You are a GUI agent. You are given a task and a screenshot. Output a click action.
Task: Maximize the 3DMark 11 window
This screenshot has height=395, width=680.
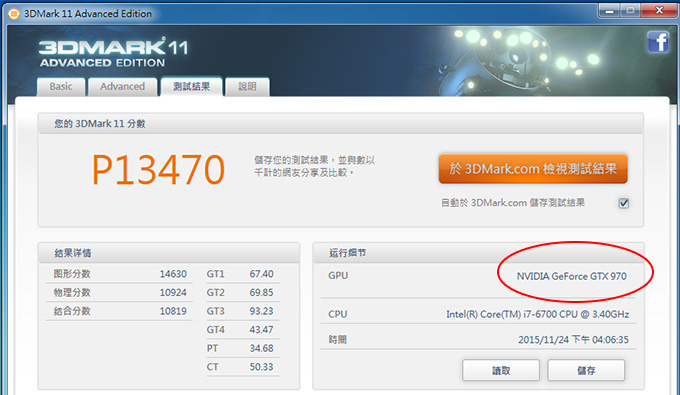tap(631, 10)
